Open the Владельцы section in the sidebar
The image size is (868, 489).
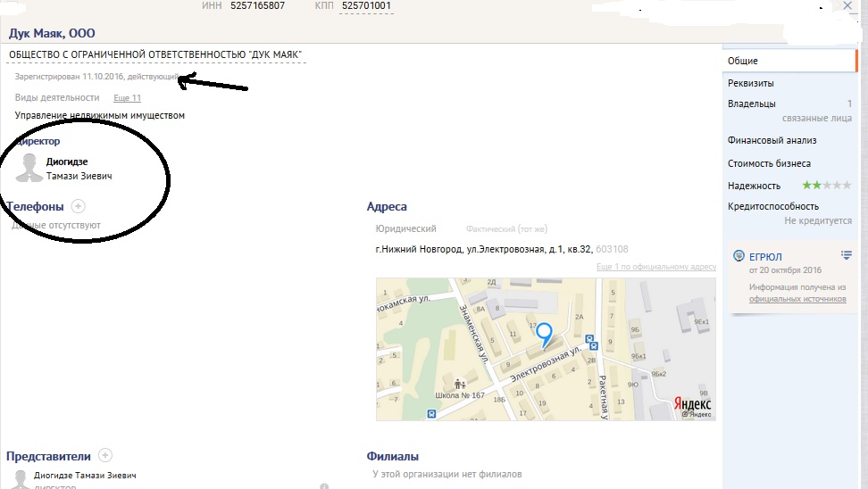pos(752,104)
